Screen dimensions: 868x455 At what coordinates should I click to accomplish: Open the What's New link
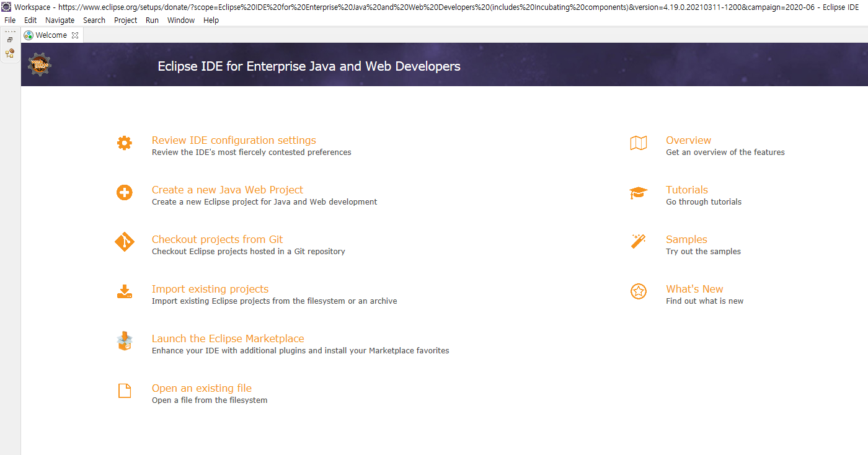click(694, 289)
